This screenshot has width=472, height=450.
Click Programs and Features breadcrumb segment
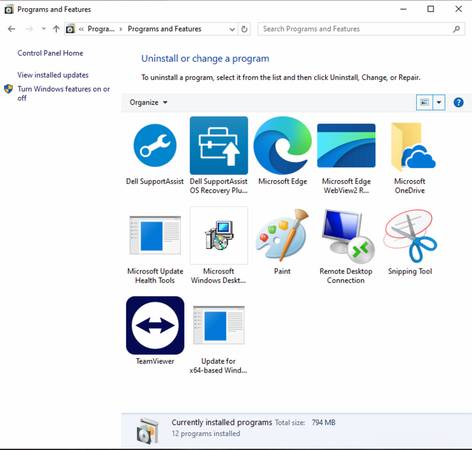[165, 29]
